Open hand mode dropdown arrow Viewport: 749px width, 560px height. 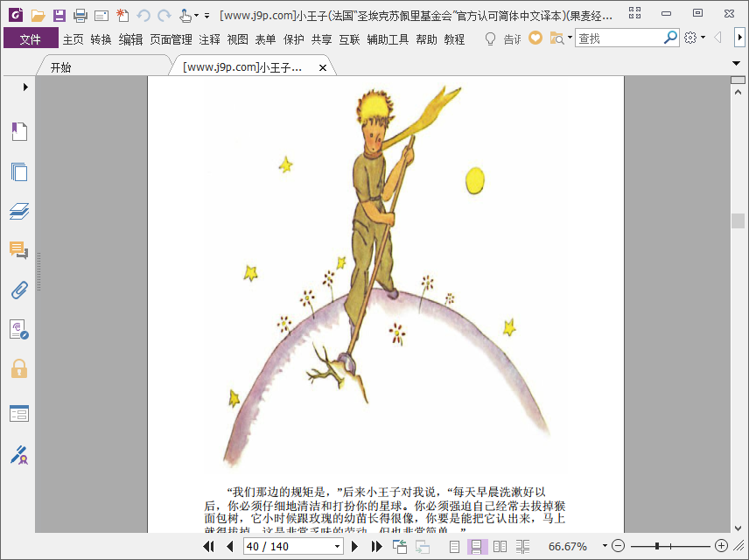click(196, 16)
